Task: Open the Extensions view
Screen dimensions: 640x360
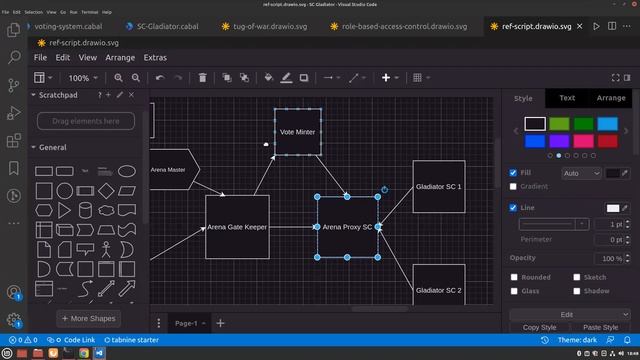Action: (x=13, y=140)
